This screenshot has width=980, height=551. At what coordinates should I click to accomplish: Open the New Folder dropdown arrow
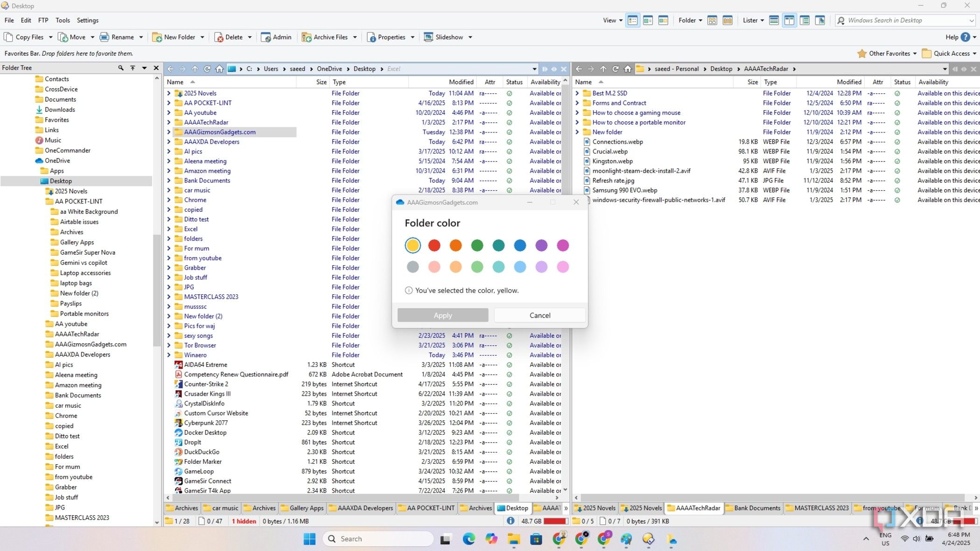tap(202, 37)
